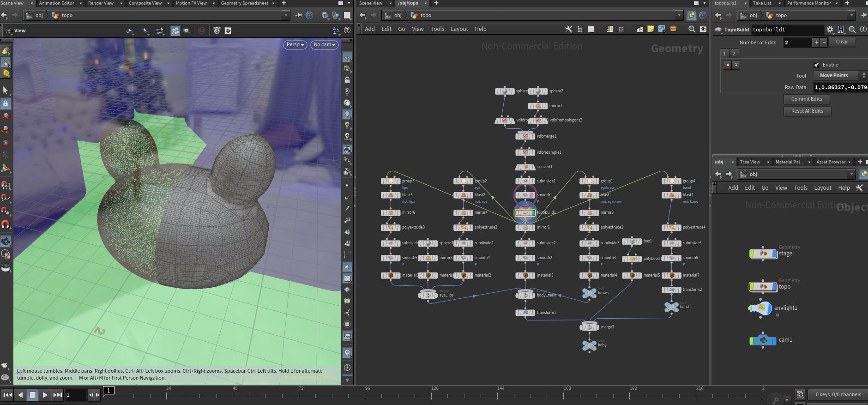868x405 pixels.
Task: Click the plus button for Number of Edits
Action: [x=816, y=42]
